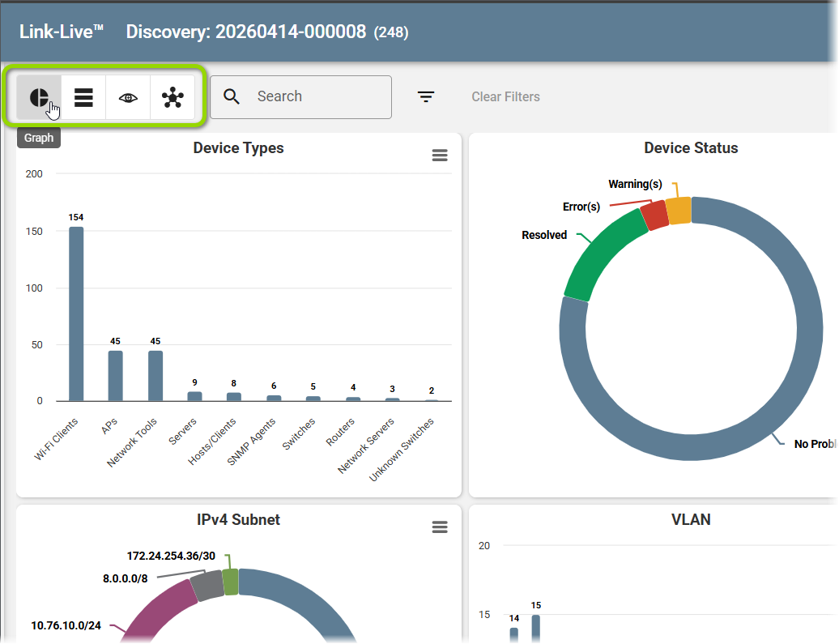Click the orange Warning(s) donut segment

(x=679, y=211)
